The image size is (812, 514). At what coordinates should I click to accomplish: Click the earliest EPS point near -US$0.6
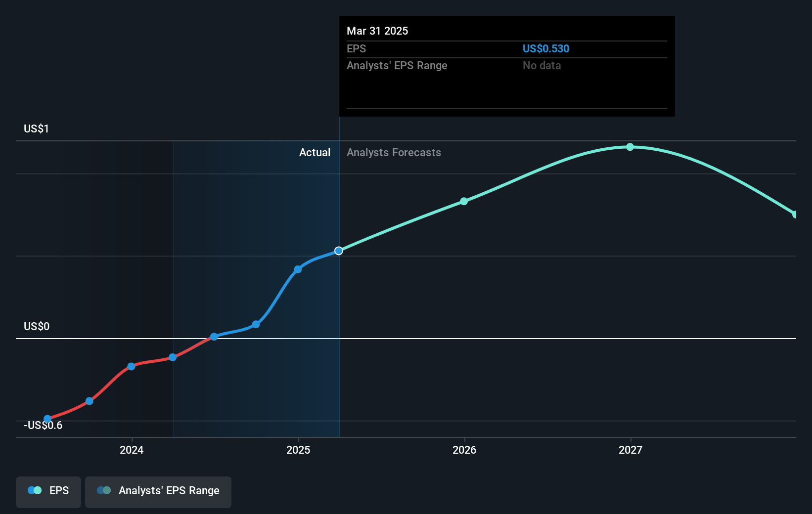(x=47, y=419)
